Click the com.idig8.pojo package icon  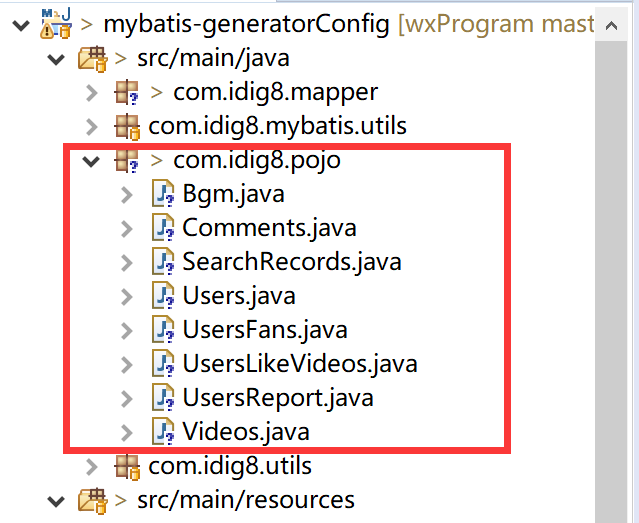pos(125,160)
